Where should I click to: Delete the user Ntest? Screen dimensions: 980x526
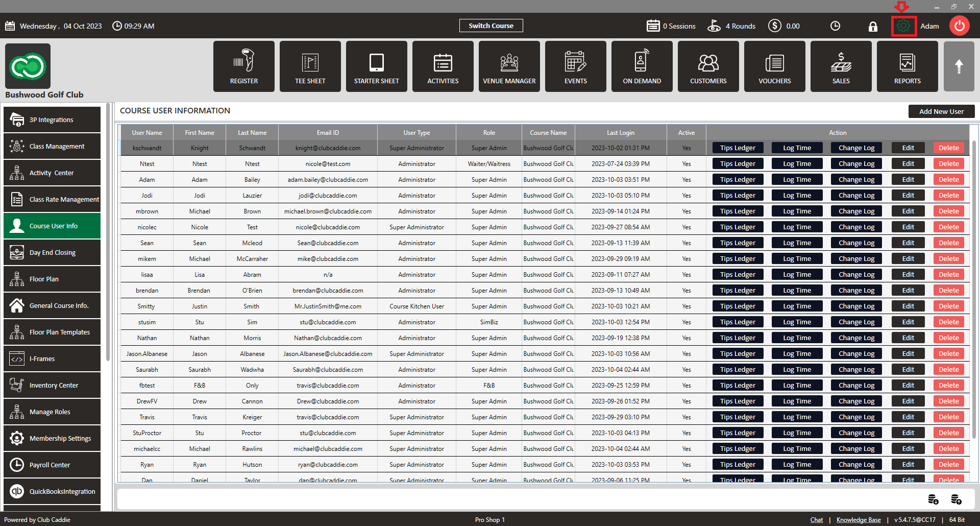coord(948,164)
